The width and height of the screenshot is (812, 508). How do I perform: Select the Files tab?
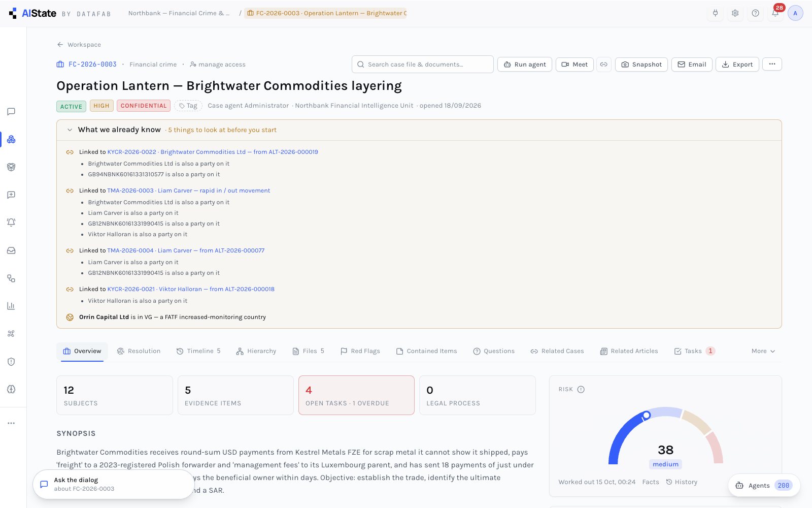pyautogui.click(x=309, y=351)
